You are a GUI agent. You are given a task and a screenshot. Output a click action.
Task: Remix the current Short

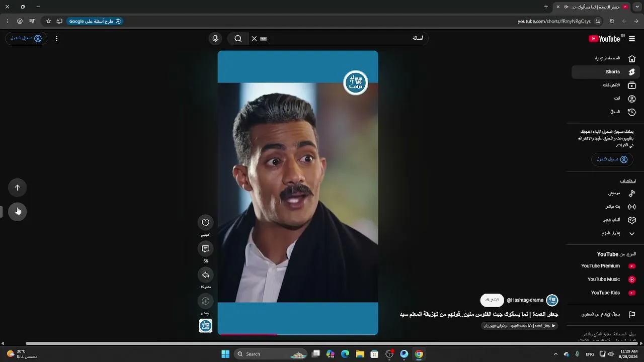click(206, 301)
